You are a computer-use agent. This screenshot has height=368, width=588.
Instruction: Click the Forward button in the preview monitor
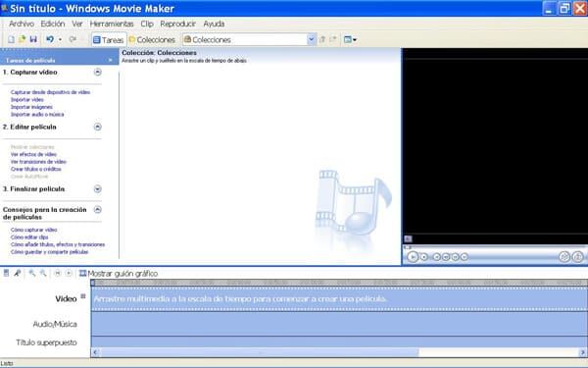point(465,257)
